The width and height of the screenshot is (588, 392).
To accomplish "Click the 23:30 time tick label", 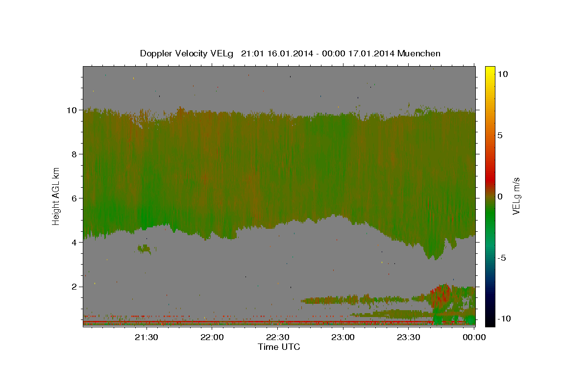I will pyautogui.click(x=408, y=337).
